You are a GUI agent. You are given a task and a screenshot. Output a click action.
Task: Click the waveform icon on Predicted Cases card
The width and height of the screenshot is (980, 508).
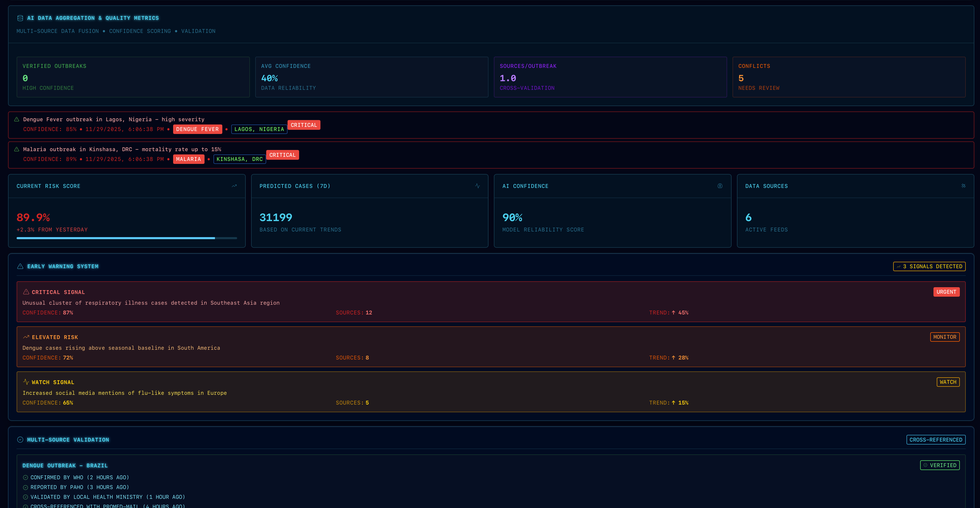478,186
